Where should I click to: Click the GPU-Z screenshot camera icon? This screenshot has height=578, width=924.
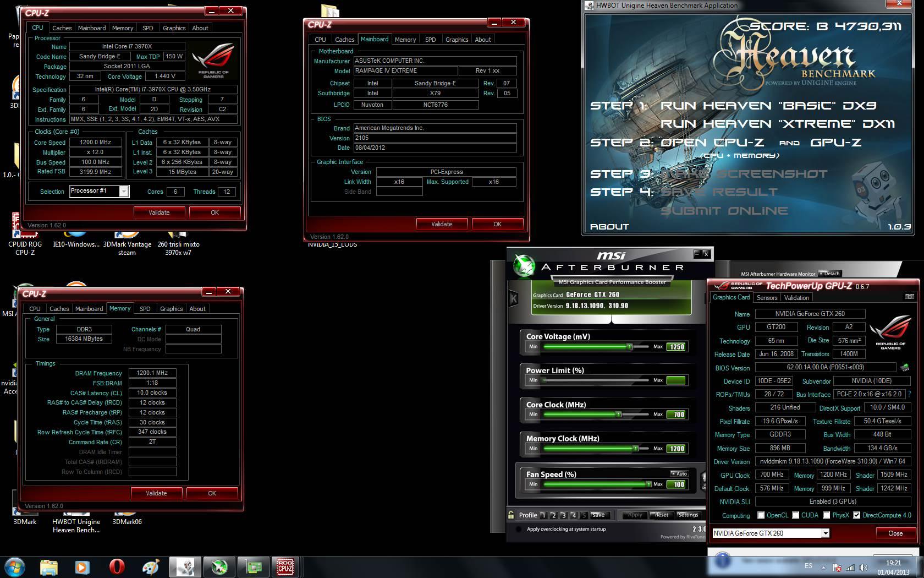909,297
